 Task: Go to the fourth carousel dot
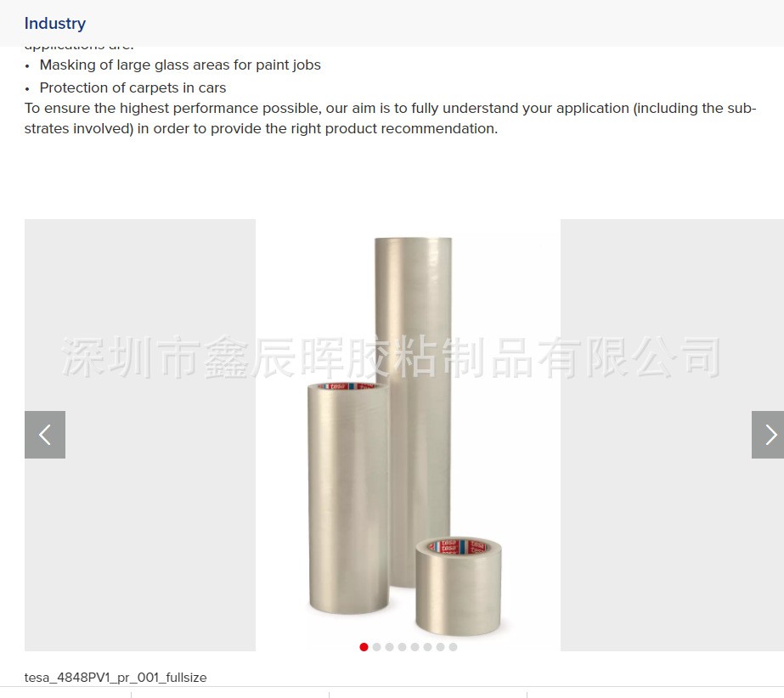tap(402, 647)
